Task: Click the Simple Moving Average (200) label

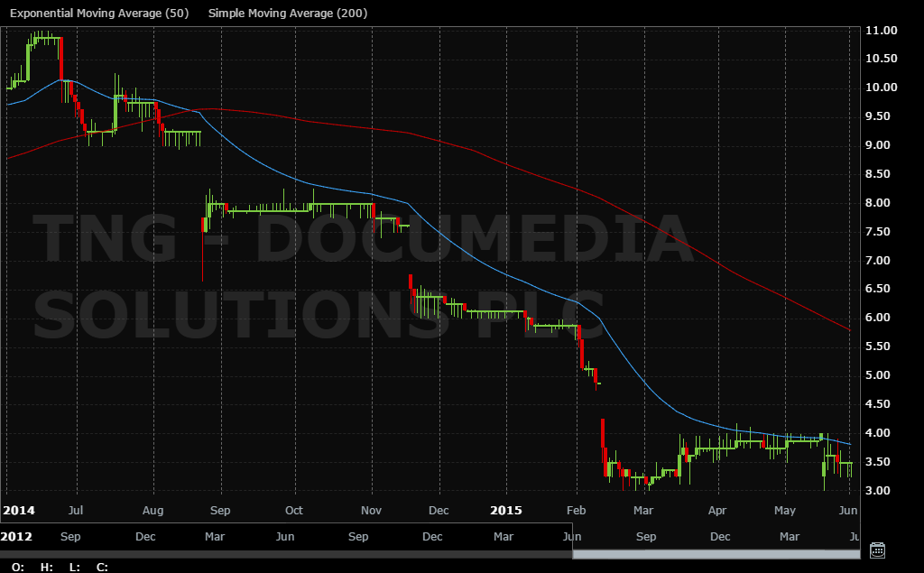Action: click(x=287, y=14)
